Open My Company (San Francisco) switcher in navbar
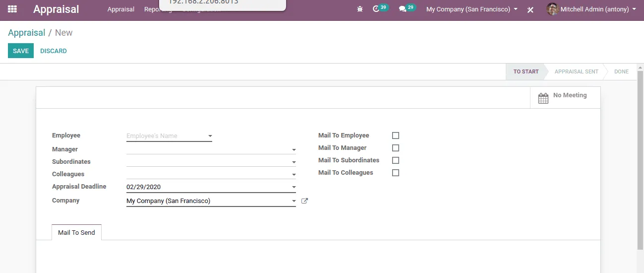Viewport: 644px width, 273px height. coord(472,9)
